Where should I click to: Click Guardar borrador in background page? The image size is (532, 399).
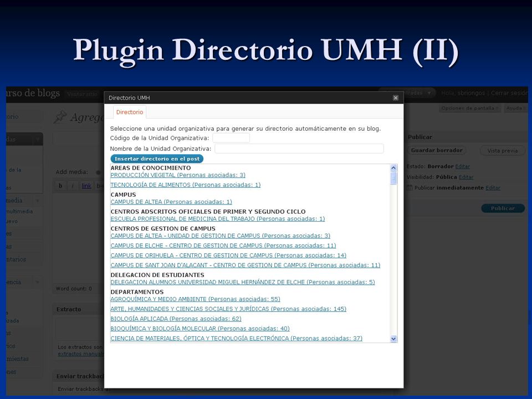pyautogui.click(x=437, y=150)
